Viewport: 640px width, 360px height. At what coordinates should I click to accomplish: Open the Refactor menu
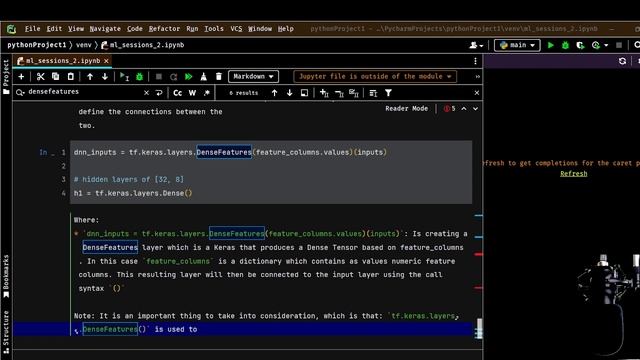pos(164,29)
